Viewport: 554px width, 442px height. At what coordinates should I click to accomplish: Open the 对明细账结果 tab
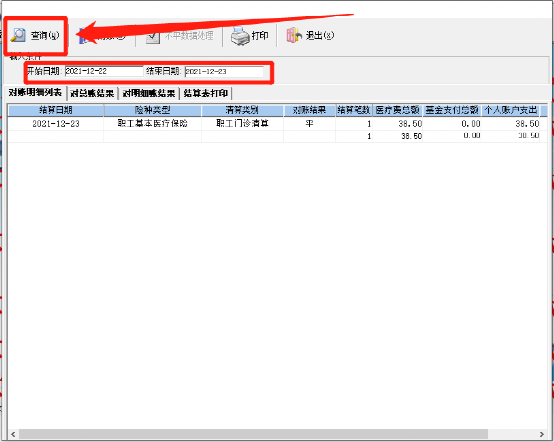[x=149, y=93]
